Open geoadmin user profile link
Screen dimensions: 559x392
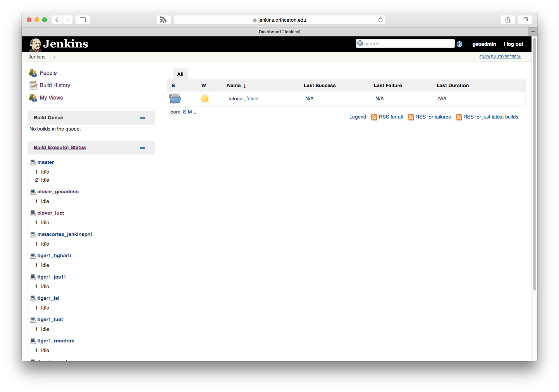484,44
